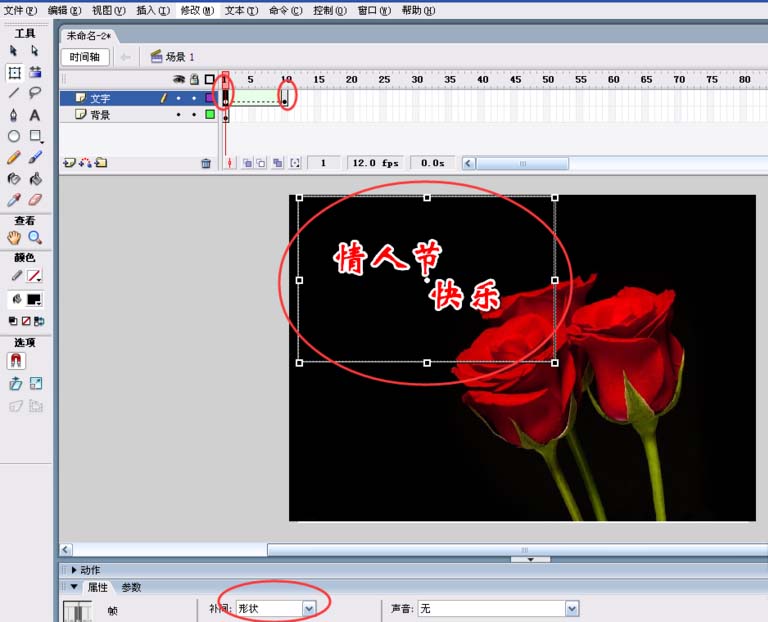Hide the 文字 layer
This screenshot has width=768, height=622.
point(178,98)
